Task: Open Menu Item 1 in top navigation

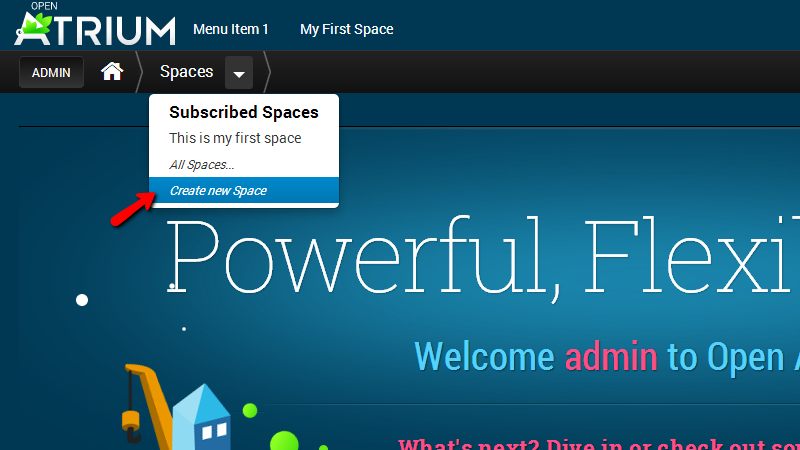Action: pos(231,30)
